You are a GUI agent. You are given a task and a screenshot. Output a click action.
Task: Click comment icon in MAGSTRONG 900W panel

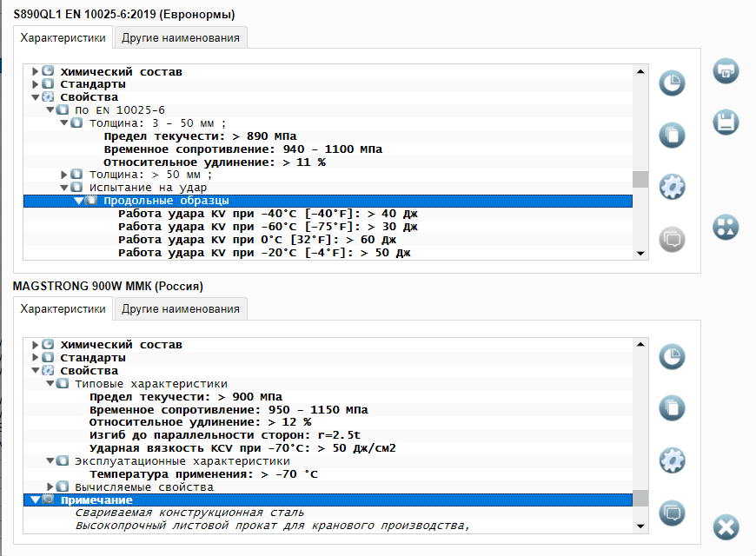click(672, 512)
